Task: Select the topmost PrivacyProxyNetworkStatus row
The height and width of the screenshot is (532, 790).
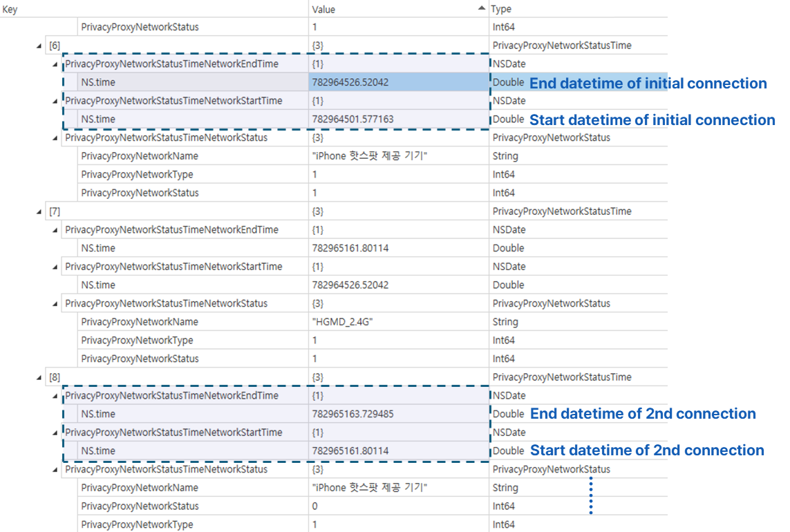Action: click(x=140, y=27)
